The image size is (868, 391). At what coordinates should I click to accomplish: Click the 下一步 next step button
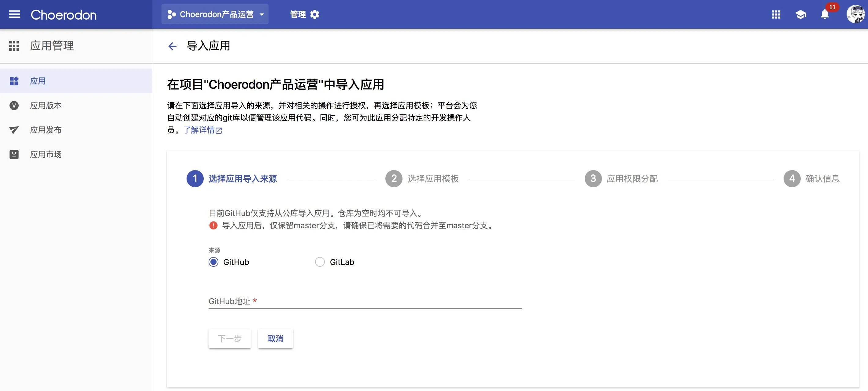(229, 338)
